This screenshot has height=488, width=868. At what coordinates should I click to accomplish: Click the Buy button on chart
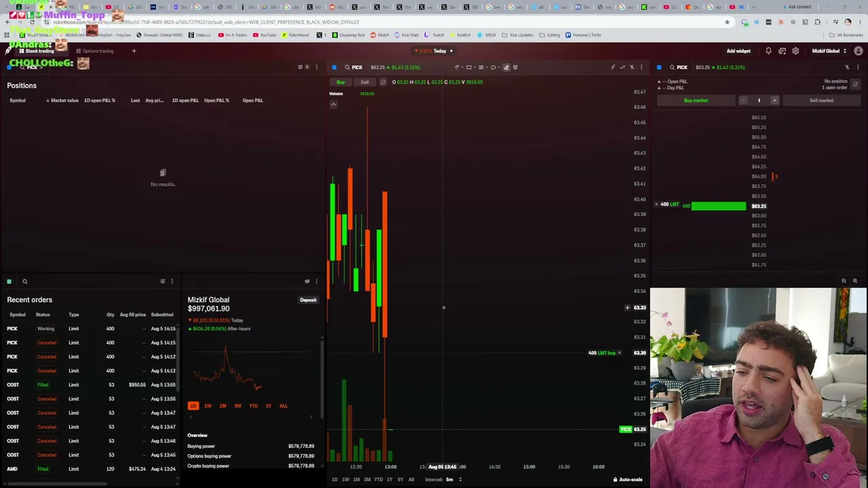(340, 82)
